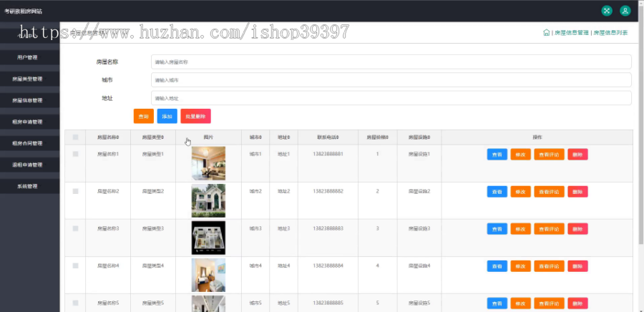The width and height of the screenshot is (644, 312).
Task: Click the blue 添加 add button
Action: pyautogui.click(x=167, y=116)
